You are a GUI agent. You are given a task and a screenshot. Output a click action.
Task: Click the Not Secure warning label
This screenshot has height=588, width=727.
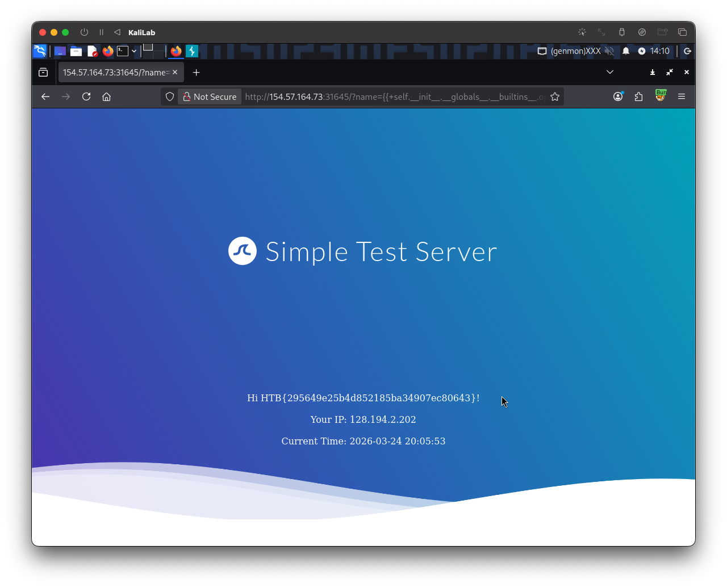[x=210, y=96]
